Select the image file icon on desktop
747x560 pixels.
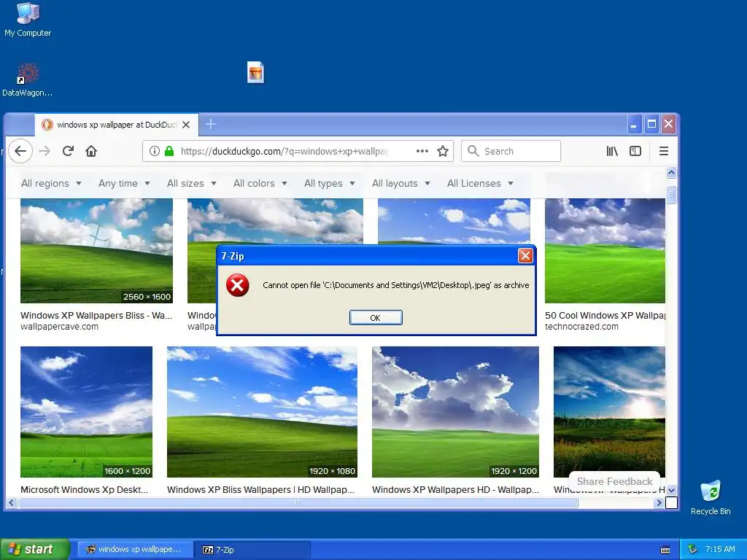pyautogui.click(x=256, y=72)
